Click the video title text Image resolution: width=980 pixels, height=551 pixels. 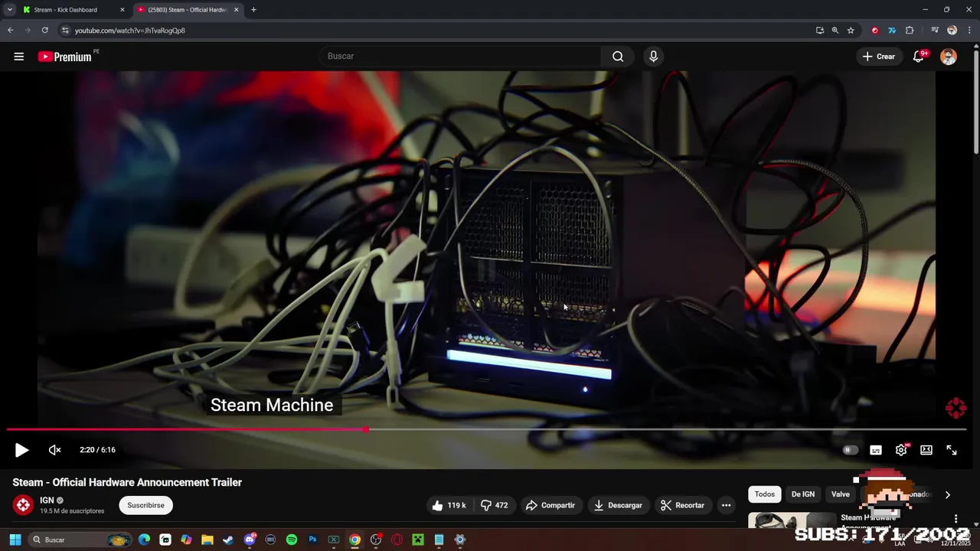127,482
